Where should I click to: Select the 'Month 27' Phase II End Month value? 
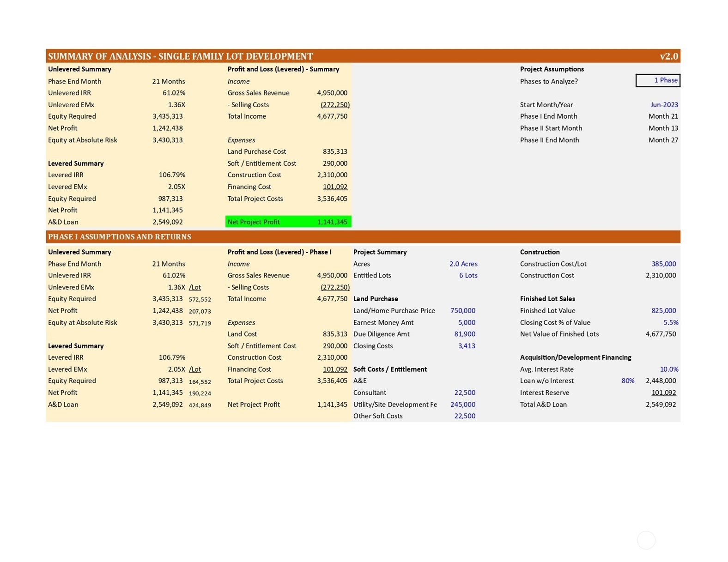[663, 140]
